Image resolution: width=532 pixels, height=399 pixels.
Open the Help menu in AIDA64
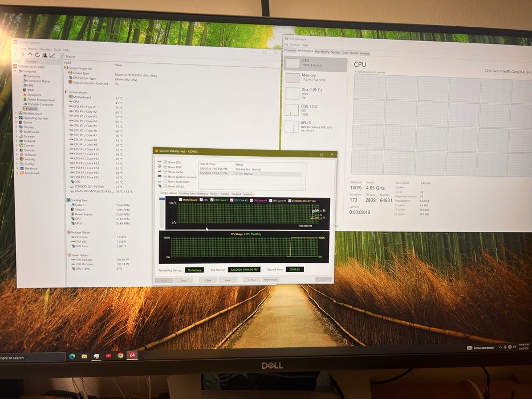click(67, 50)
